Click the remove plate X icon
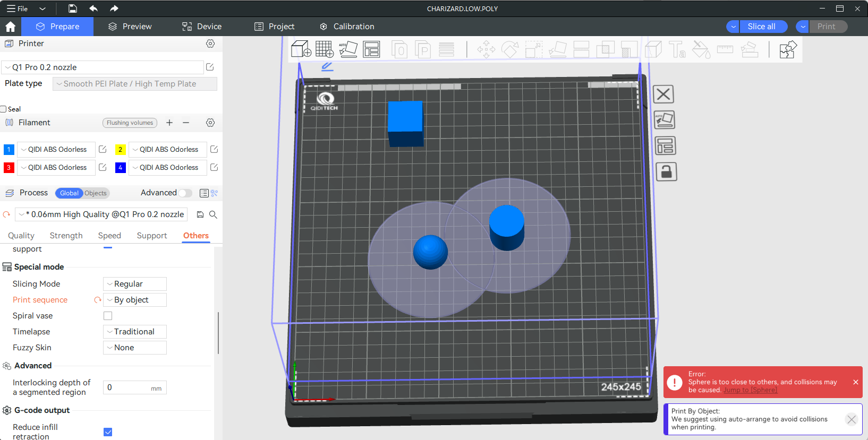Screen dimensions: 868x440 click(663, 94)
